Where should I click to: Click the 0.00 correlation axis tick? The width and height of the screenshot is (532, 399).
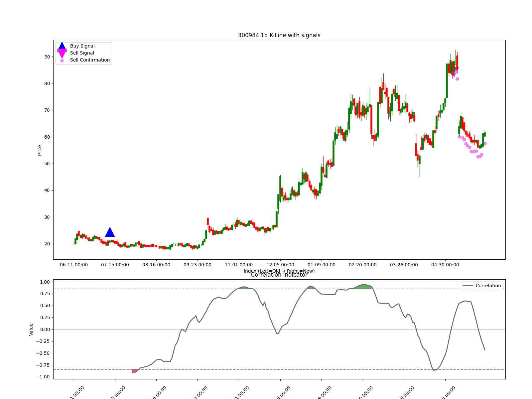pyautogui.click(x=45, y=330)
